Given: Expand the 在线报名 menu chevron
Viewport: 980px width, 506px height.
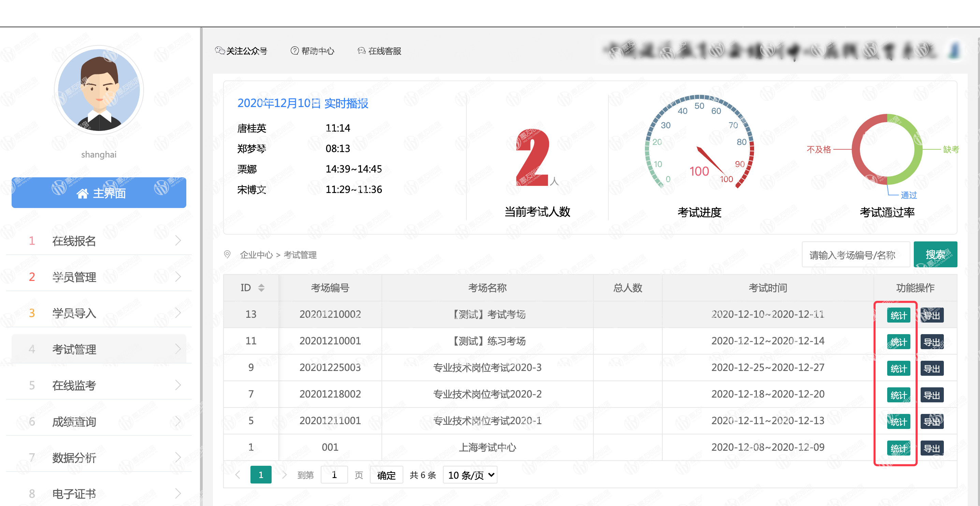Looking at the screenshot, I should click(x=178, y=241).
